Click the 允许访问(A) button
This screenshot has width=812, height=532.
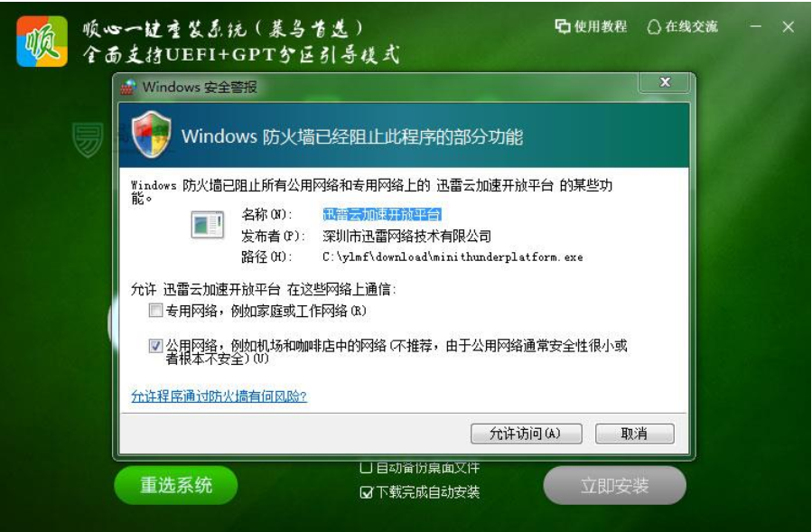(527, 434)
